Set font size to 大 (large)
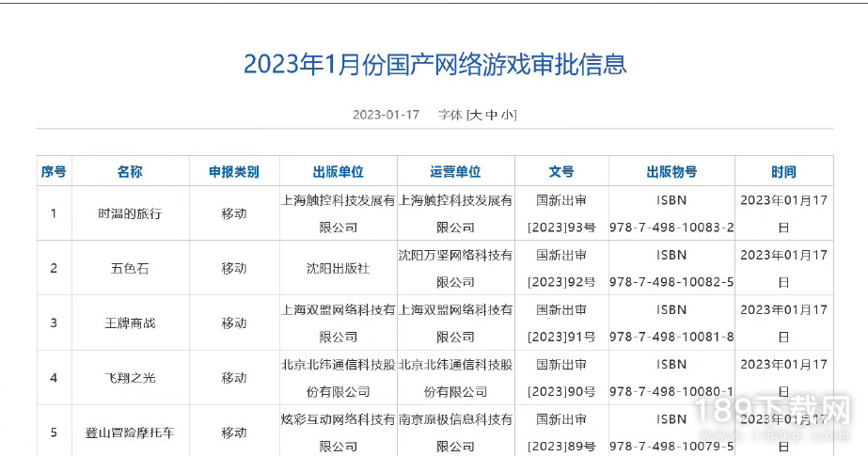 pyautogui.click(x=476, y=115)
